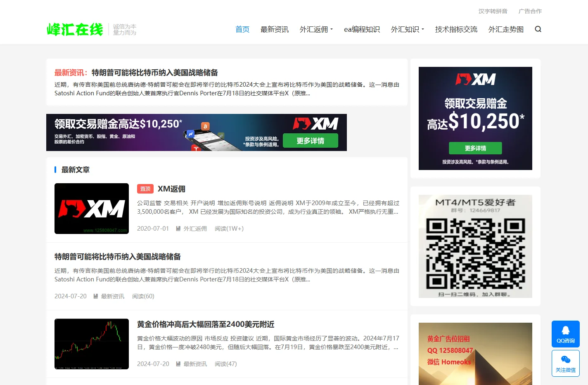Open headline 特朗普可能将比特币纳入美国战略储备 in 最新资讯 box
The image size is (588, 385).
point(155,73)
